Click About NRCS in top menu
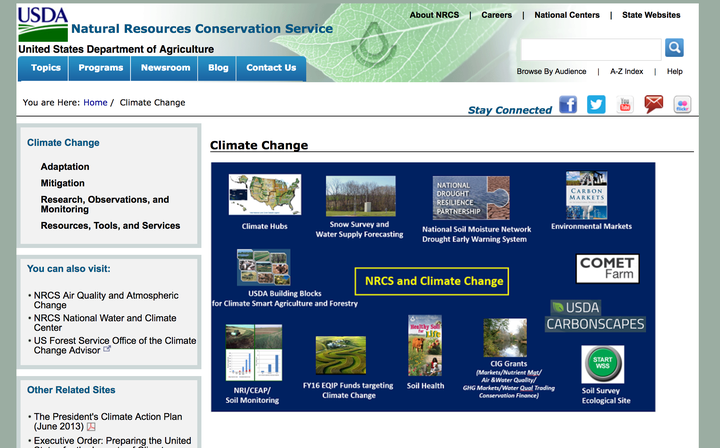This screenshot has width=720, height=448. tap(434, 15)
